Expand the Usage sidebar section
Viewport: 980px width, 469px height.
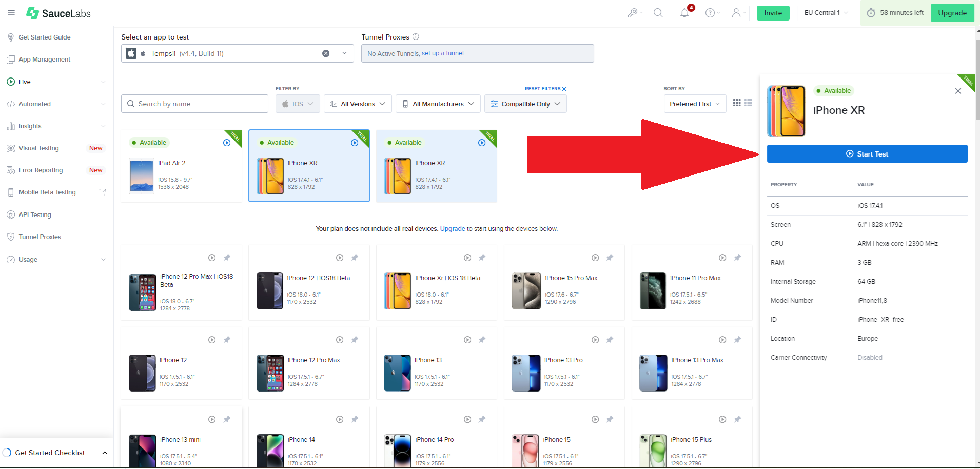[103, 260]
